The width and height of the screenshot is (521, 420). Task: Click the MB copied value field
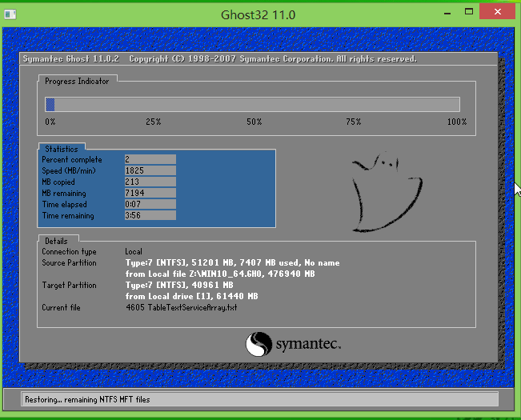point(150,182)
